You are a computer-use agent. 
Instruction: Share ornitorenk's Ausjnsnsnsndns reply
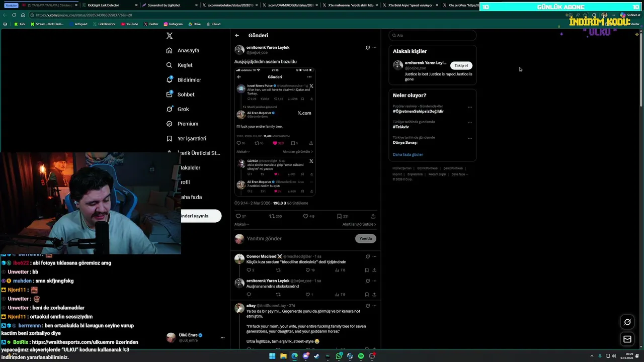[x=374, y=295]
